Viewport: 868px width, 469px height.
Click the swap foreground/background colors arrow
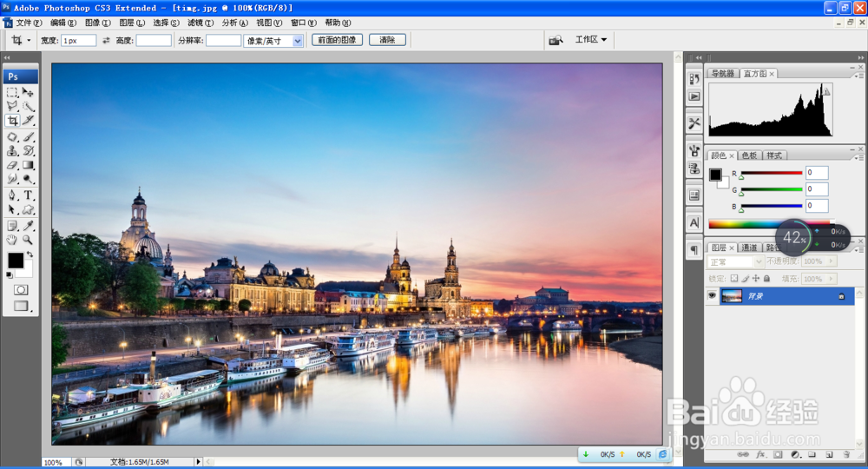pos(30,254)
